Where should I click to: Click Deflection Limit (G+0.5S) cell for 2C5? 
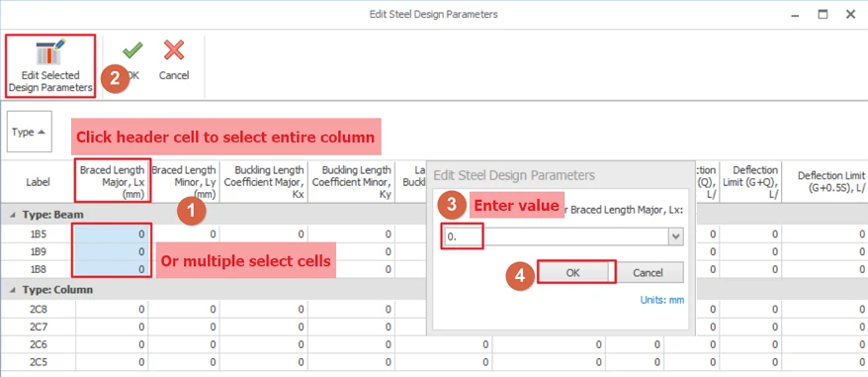[825, 362]
